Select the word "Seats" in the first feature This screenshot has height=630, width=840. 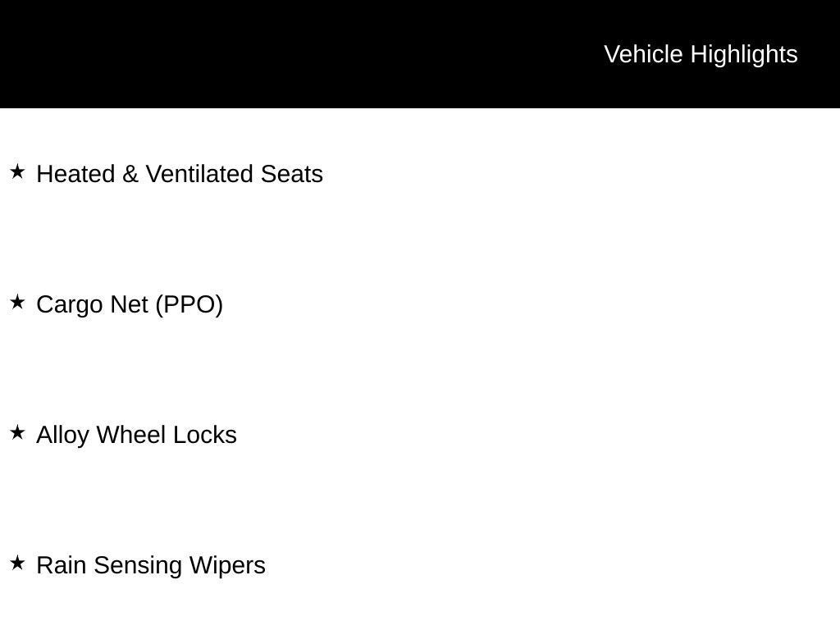tap(292, 174)
